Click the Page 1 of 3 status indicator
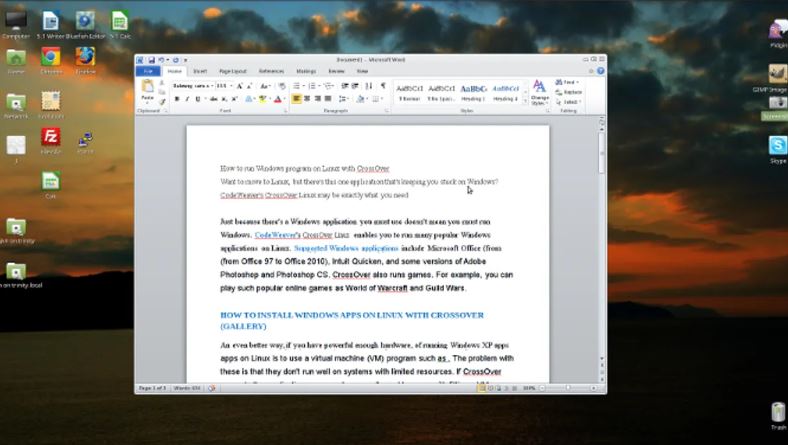The width and height of the screenshot is (788, 445). [x=152, y=388]
